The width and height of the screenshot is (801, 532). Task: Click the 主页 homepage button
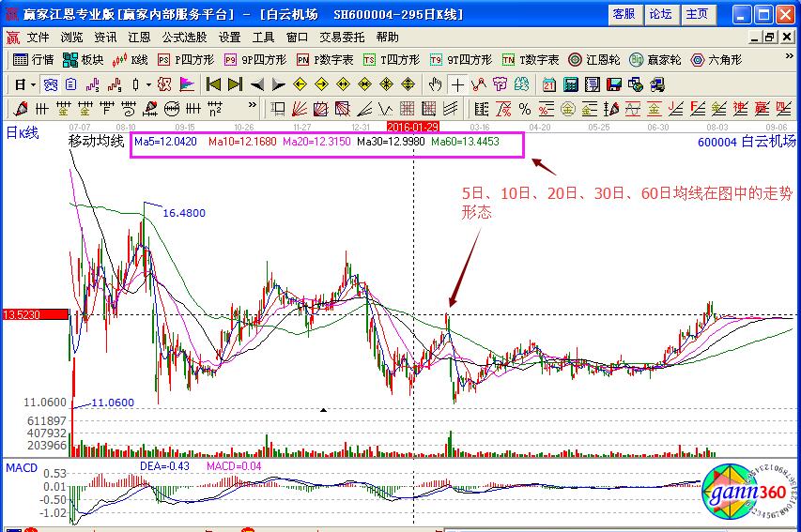tap(697, 14)
